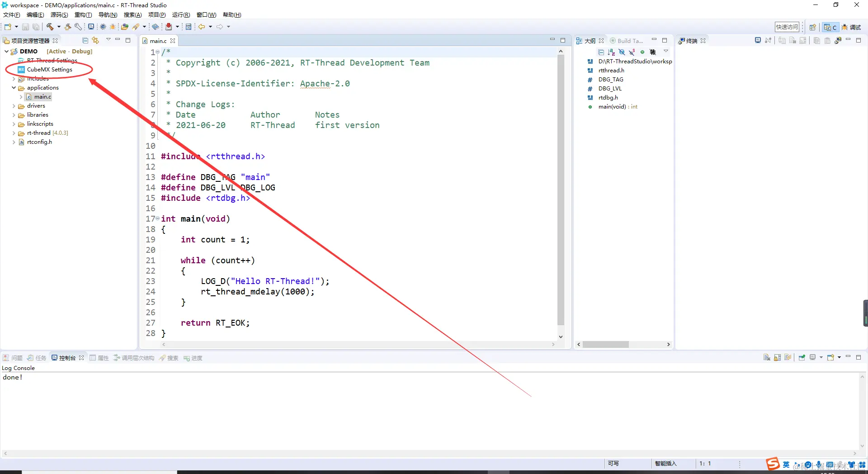Open new terminal connection icon in terminal panel
The image size is (868, 474).
[x=758, y=40]
